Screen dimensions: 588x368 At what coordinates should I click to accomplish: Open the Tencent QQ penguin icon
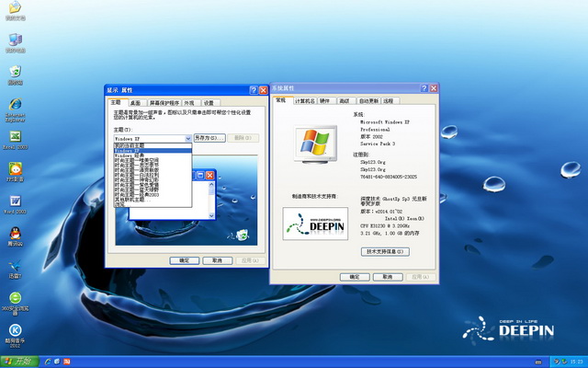point(15,234)
